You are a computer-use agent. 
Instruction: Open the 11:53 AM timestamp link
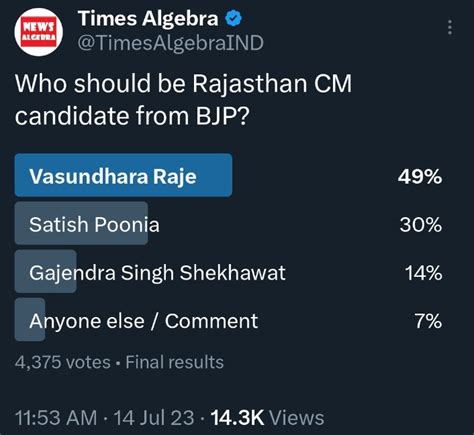coord(56,418)
